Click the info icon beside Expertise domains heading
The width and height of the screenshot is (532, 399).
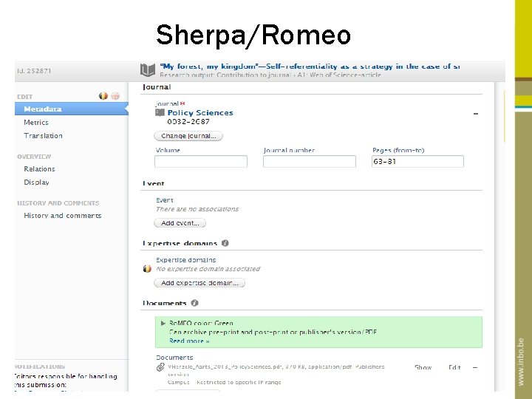[x=225, y=243]
